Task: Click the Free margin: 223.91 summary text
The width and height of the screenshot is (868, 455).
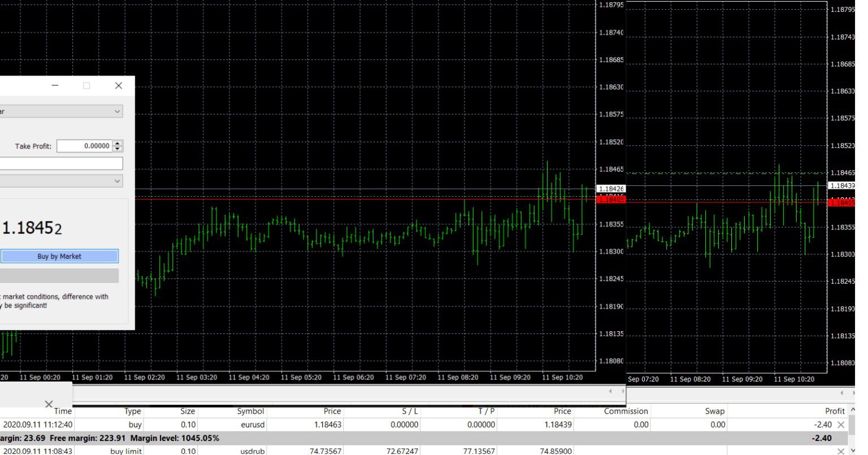Action: 88,438
